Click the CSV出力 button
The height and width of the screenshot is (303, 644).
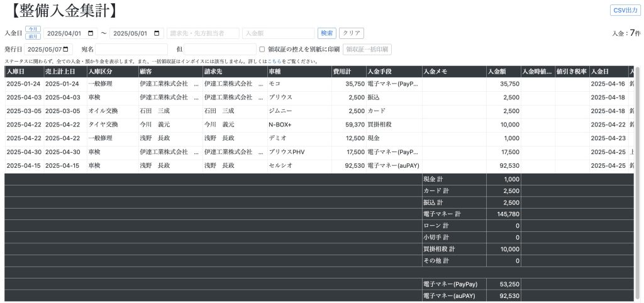[625, 10]
